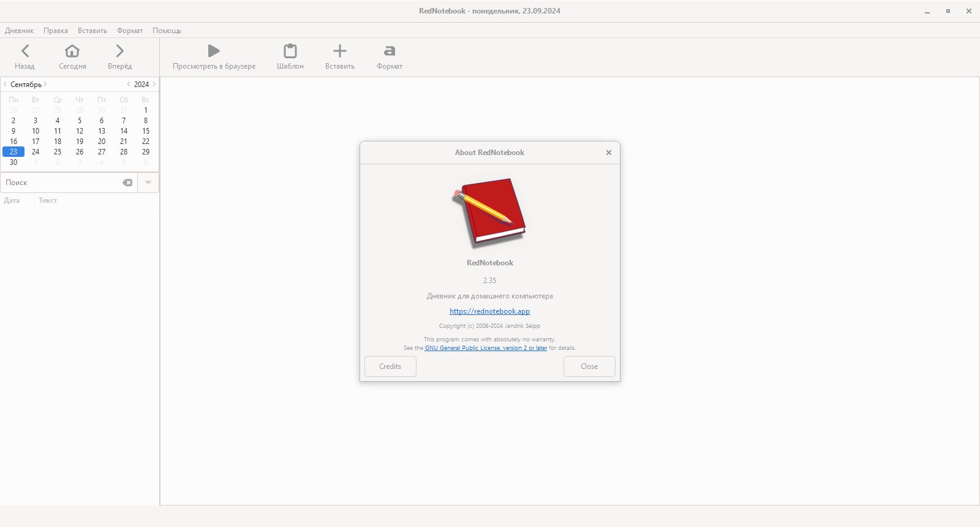Show the previous month in calendar
Image resolution: width=980 pixels, height=527 pixels.
[5, 84]
